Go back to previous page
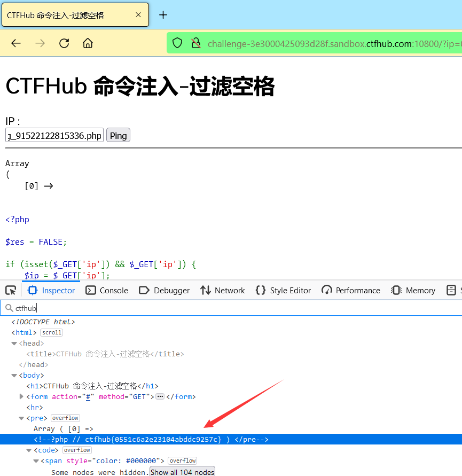The width and height of the screenshot is (462, 476). 16,43
